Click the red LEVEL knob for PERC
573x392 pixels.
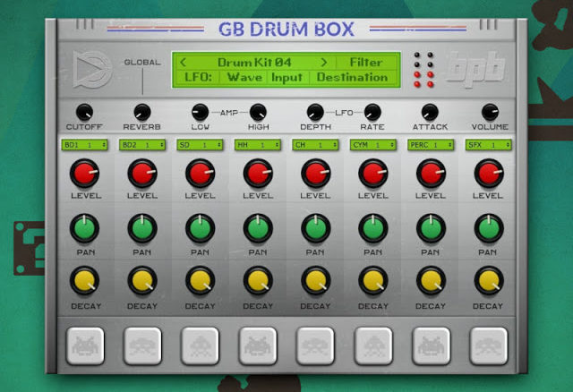point(431,173)
